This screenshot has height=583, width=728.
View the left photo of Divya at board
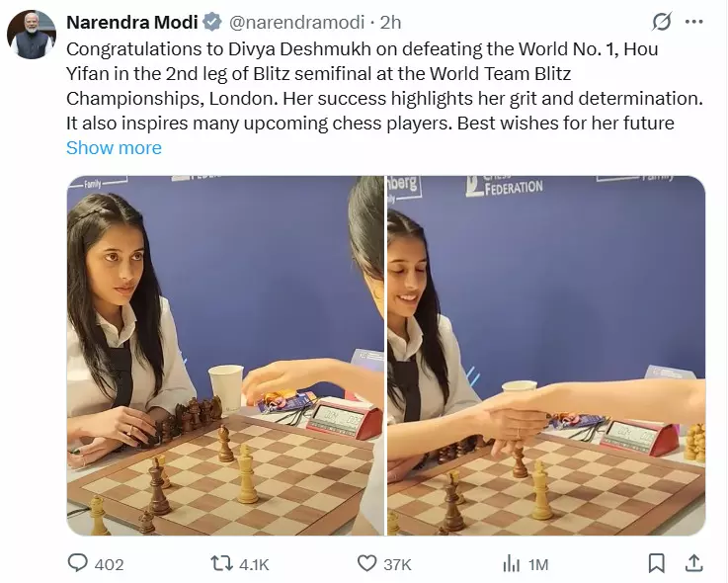(225, 356)
